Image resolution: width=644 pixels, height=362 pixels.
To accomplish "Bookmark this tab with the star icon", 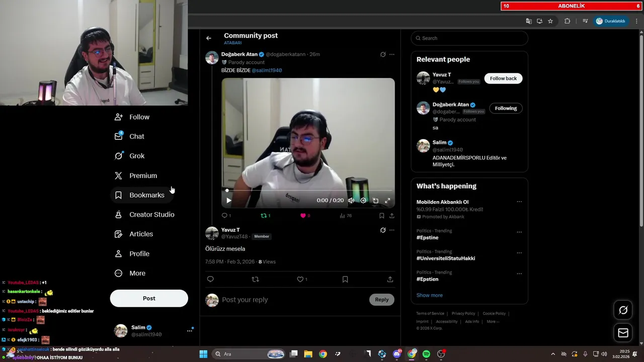I will point(550,21).
